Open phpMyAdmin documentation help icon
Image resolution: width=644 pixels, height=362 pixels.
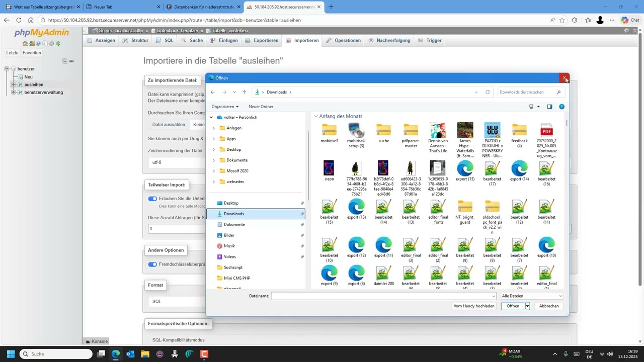pyautogui.click(x=38, y=43)
